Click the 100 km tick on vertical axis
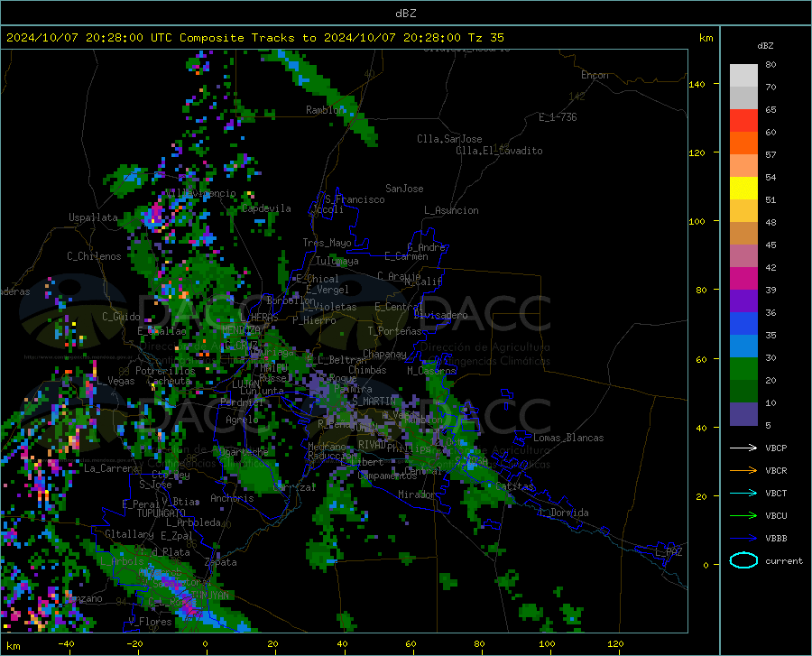Image resolution: width=812 pixels, height=656 pixels. (x=697, y=221)
